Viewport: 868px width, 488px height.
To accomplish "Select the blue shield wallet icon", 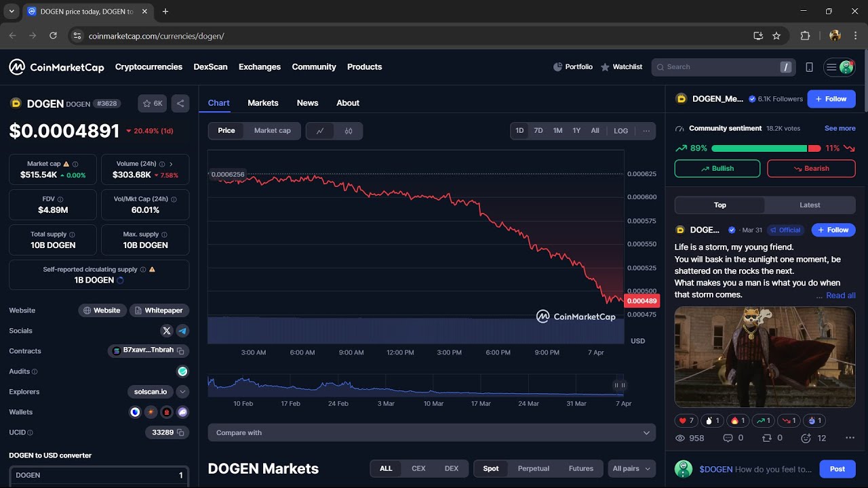I will (135, 412).
